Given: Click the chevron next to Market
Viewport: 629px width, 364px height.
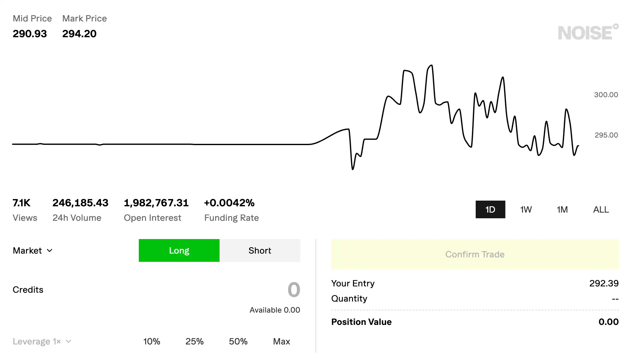Looking at the screenshot, I should (x=50, y=250).
